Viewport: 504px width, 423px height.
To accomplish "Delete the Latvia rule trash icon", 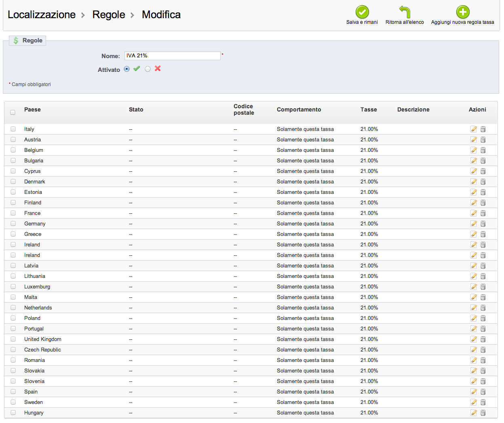I will tap(483, 266).
